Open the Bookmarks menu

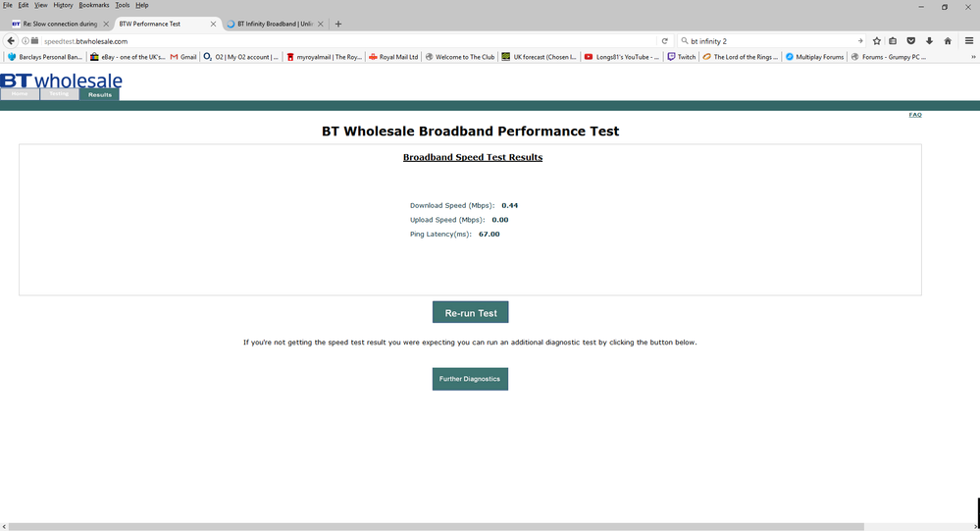coord(94,5)
